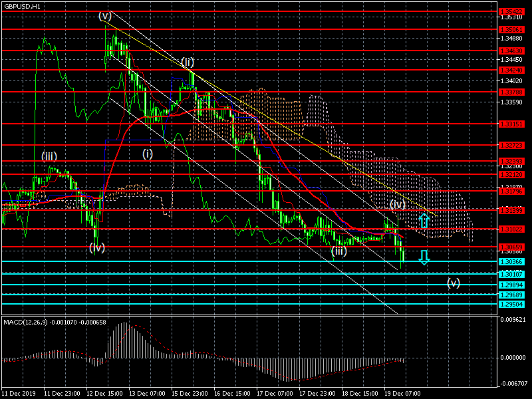This screenshot has width=532, height=399.
Task: Click the 17 Dec 07:00 time label
Action: (275, 394)
